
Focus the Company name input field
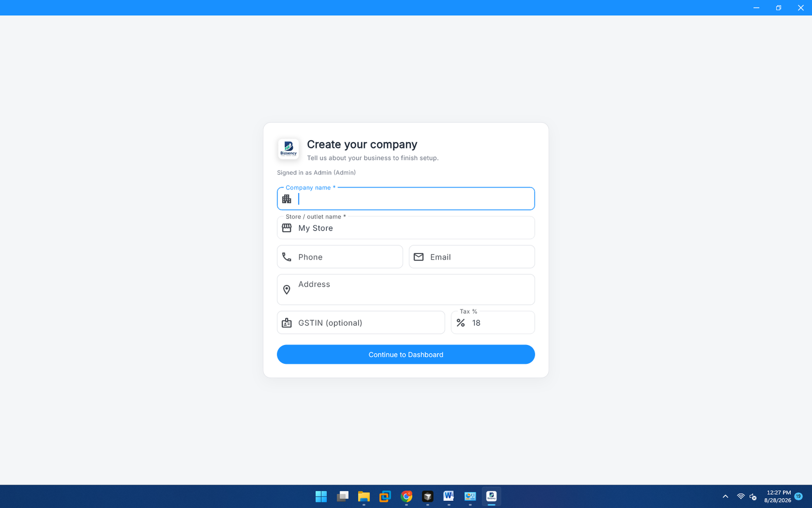(406, 199)
